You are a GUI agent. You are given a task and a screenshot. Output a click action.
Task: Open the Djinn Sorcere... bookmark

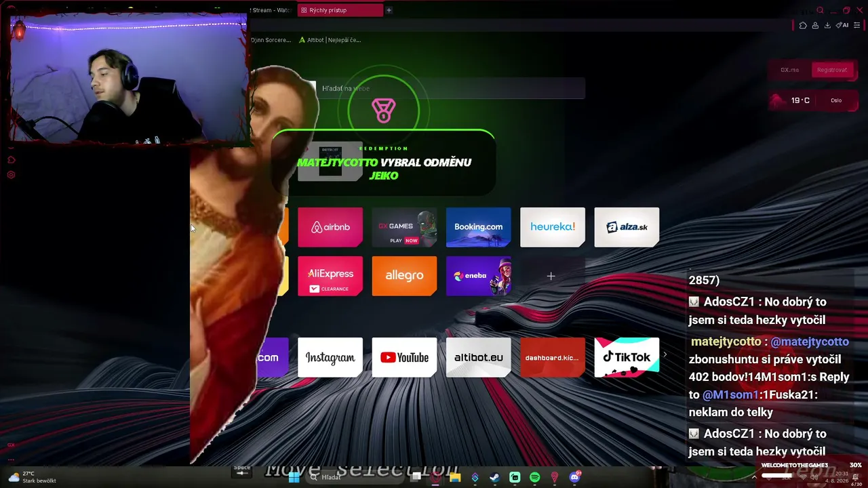(x=271, y=40)
